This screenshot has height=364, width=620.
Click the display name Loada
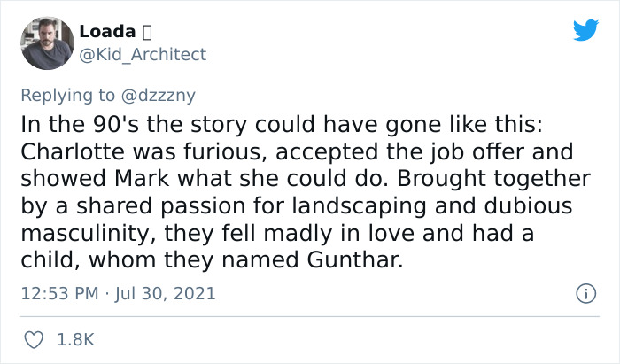pos(106,32)
